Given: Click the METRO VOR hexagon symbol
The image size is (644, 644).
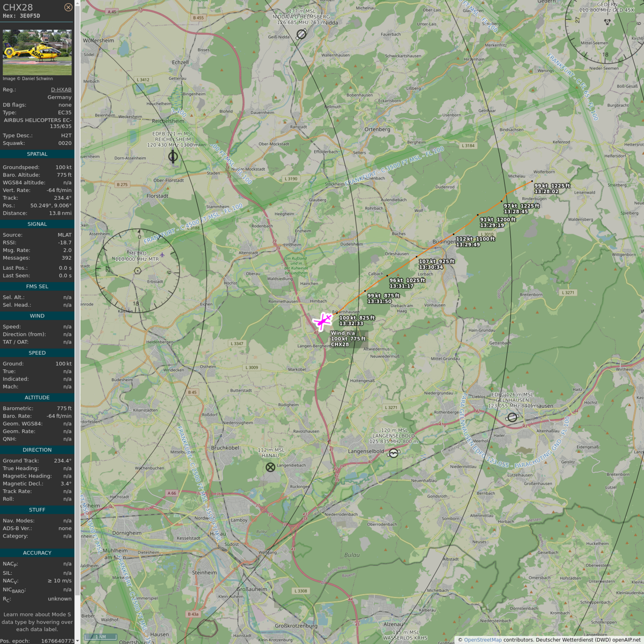Looking at the screenshot, I should click(x=138, y=271).
